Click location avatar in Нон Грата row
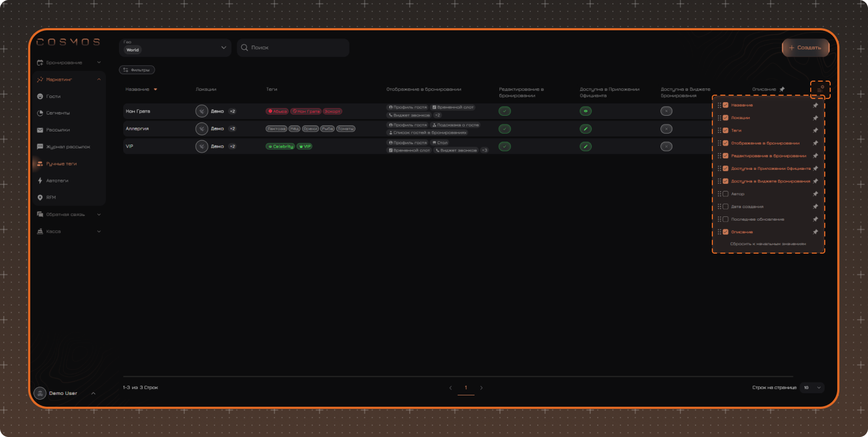Screen dimensions: 868x437 tap(202, 111)
